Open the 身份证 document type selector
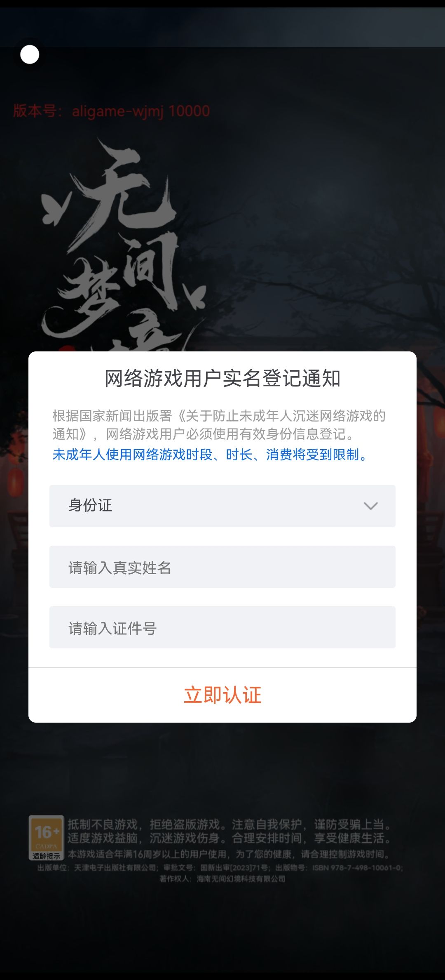The image size is (445, 980). click(x=222, y=506)
